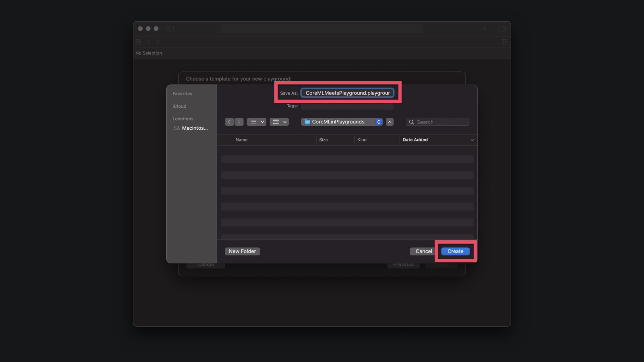Viewport: 644px width, 362px height.
Task: Switch to list view mode icon
Action: (x=253, y=122)
